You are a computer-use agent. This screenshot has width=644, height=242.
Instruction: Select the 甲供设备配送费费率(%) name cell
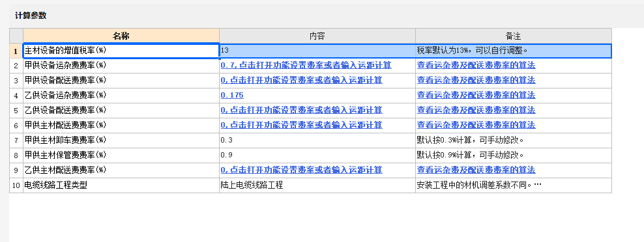(121, 80)
